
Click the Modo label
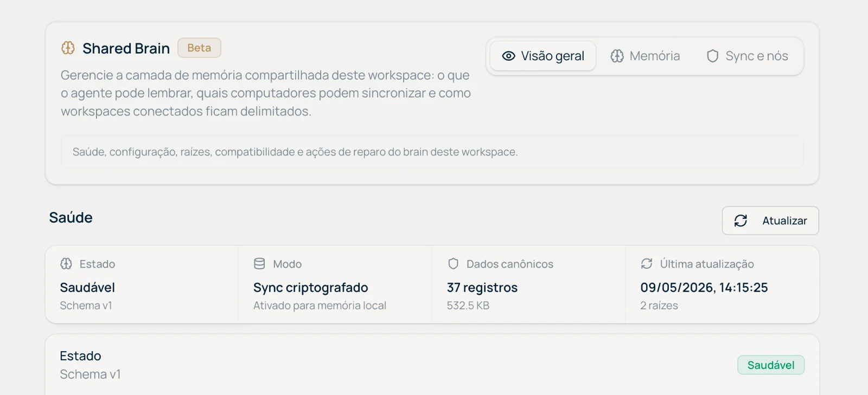[288, 264]
